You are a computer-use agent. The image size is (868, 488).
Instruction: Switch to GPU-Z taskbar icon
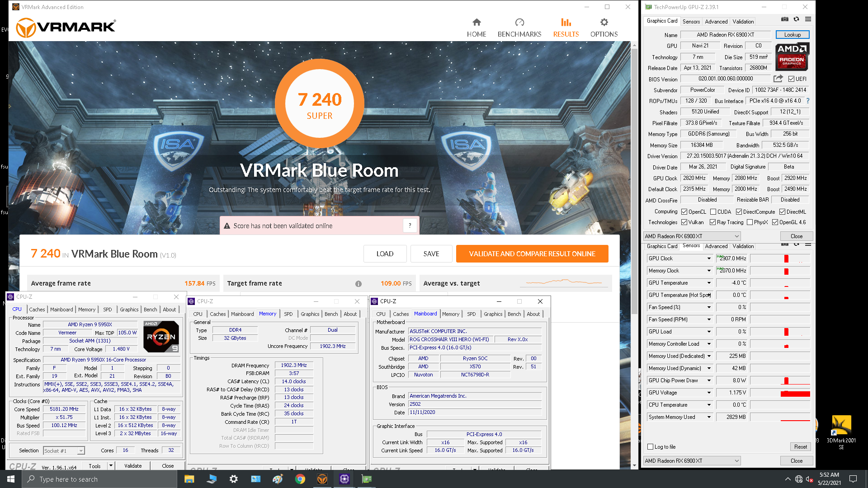pos(367,479)
